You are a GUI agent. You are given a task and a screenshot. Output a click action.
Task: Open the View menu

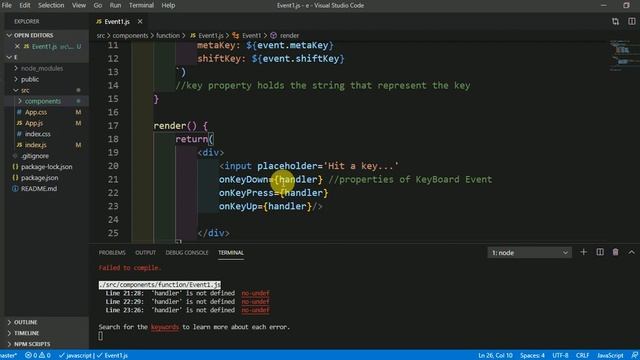click(x=79, y=5)
